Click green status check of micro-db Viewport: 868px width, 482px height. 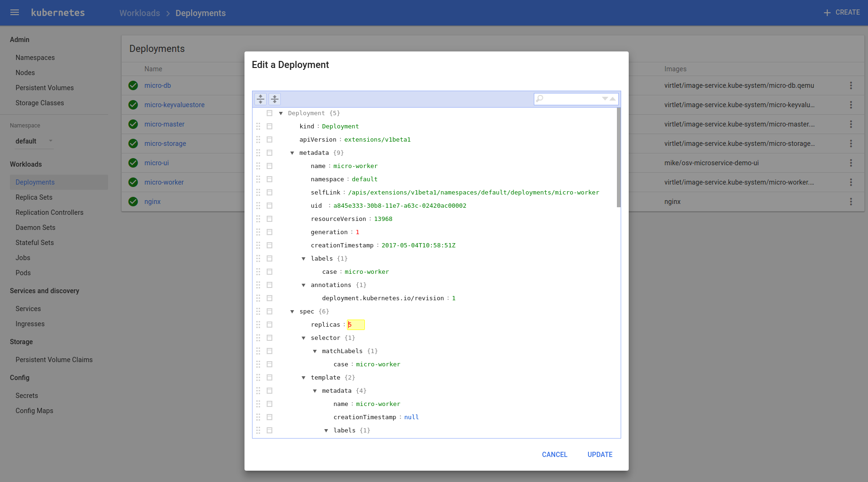133,85
